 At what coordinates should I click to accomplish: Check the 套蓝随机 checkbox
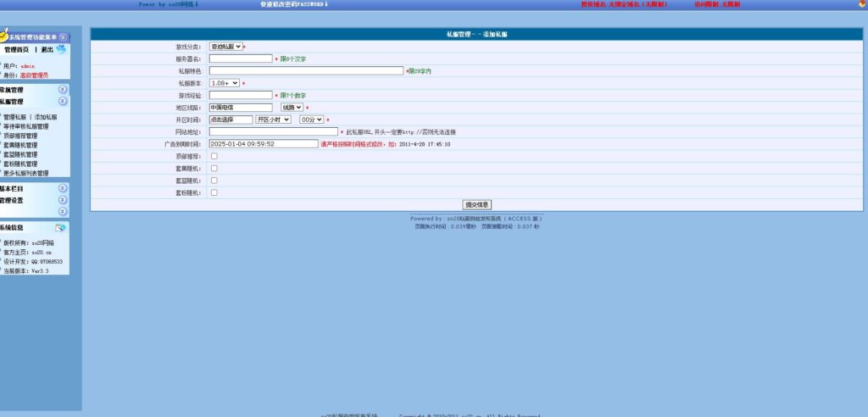pos(214,181)
